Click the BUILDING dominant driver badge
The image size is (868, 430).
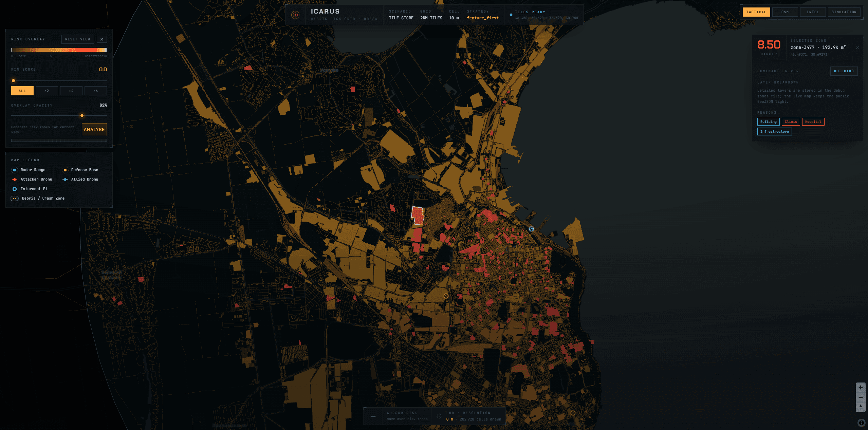point(844,71)
